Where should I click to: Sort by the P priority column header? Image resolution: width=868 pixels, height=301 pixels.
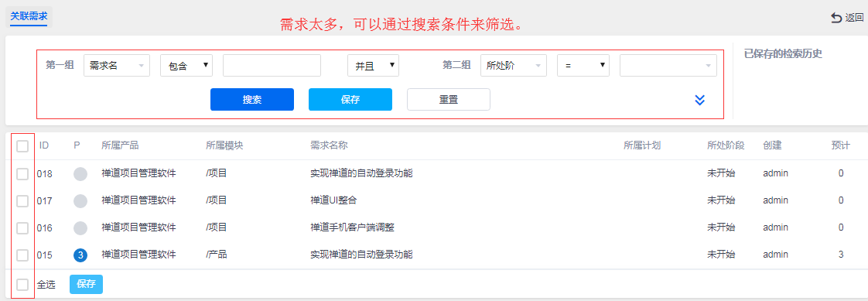77,145
